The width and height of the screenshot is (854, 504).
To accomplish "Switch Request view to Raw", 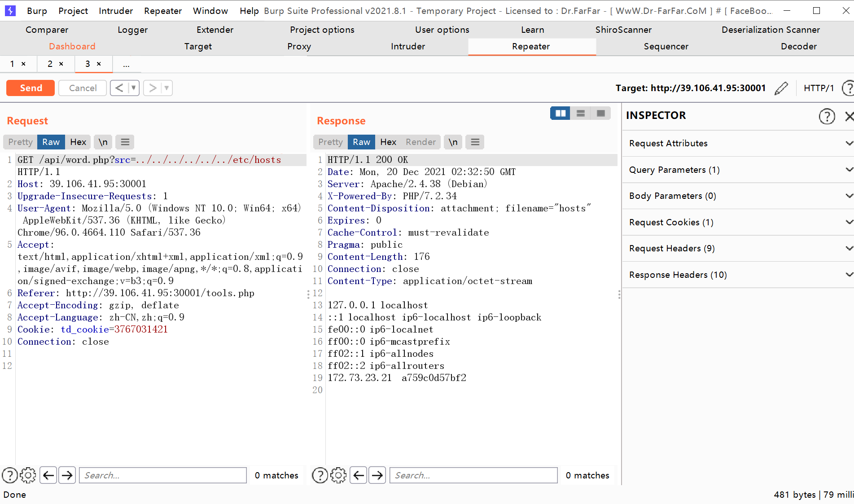I will pos(51,142).
